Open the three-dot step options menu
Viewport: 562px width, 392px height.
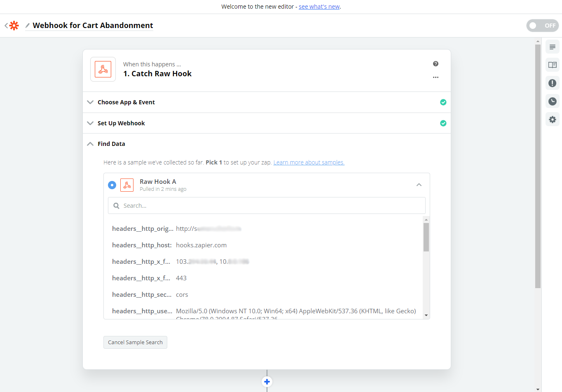(436, 77)
